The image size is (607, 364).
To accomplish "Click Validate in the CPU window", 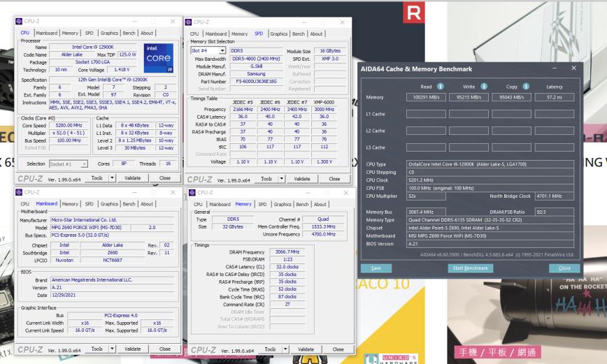I will [132, 178].
